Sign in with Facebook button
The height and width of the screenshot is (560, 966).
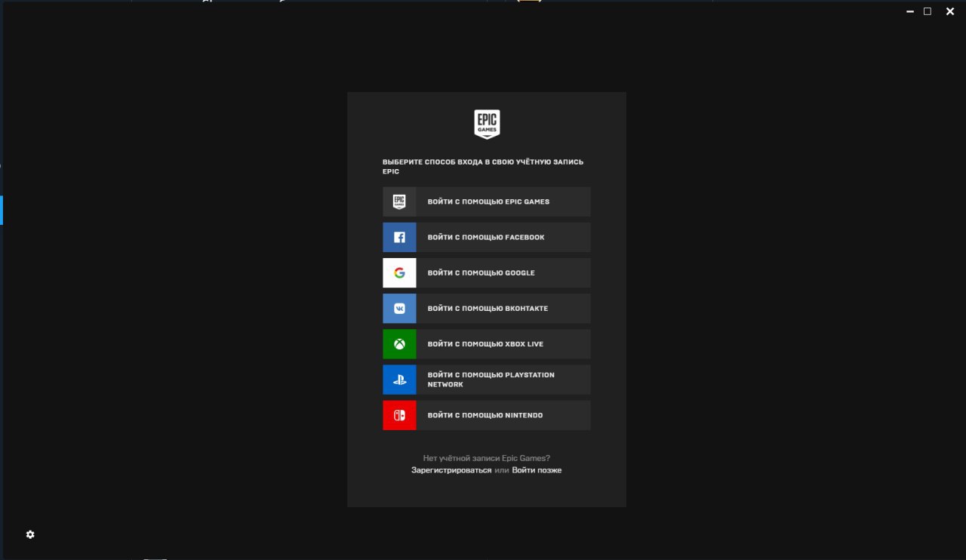(486, 237)
